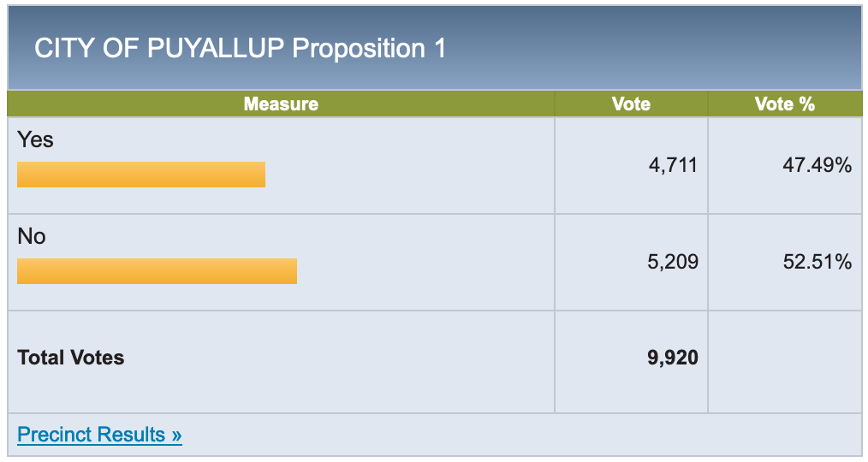Select the Vote column header
The width and height of the screenshot is (868, 462).
[x=631, y=104]
